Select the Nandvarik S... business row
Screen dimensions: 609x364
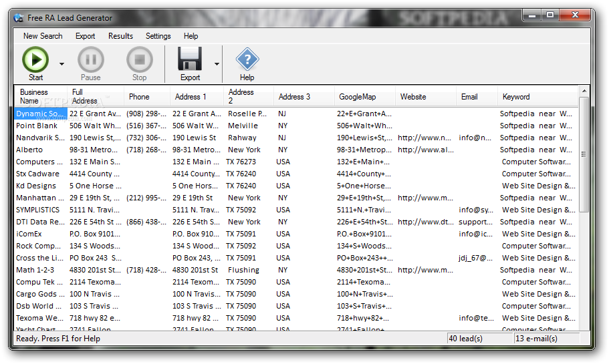[x=296, y=138]
